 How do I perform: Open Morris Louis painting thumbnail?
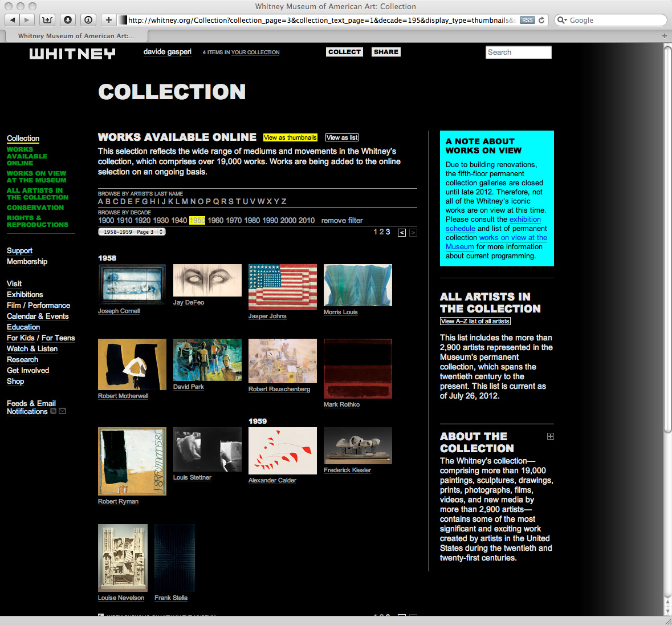click(x=358, y=285)
